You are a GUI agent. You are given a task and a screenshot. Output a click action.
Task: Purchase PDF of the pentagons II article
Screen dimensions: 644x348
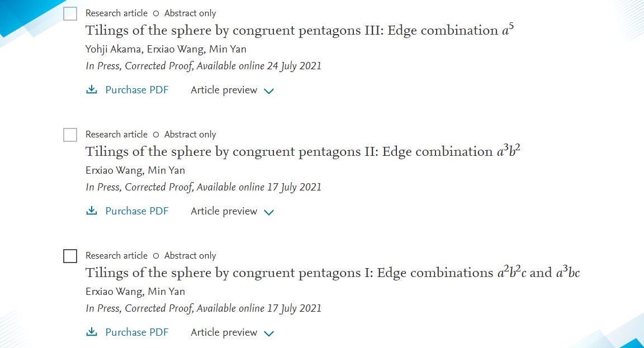pyautogui.click(x=136, y=211)
